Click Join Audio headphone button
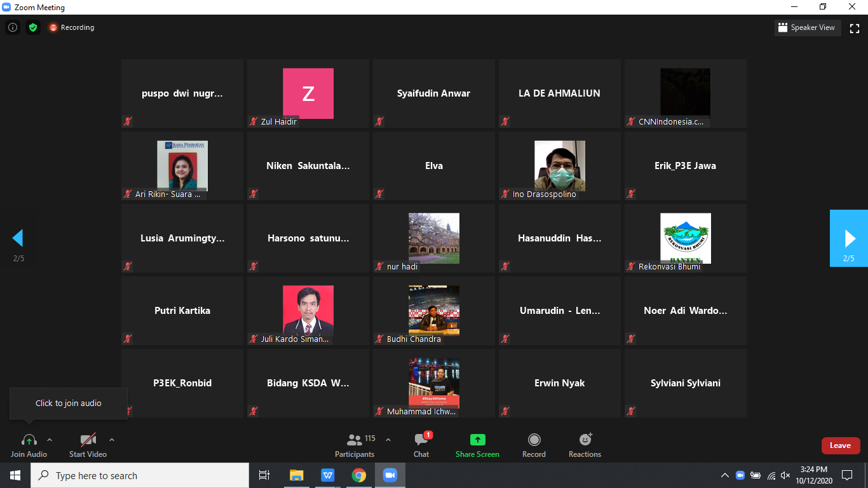This screenshot has height=488, width=868. pos(29,445)
